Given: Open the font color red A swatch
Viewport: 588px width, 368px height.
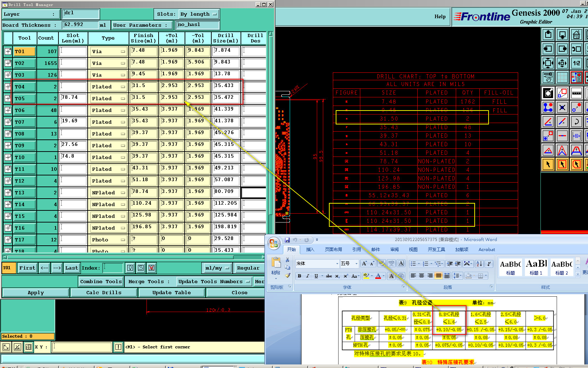Looking at the screenshot, I should pos(378,276).
